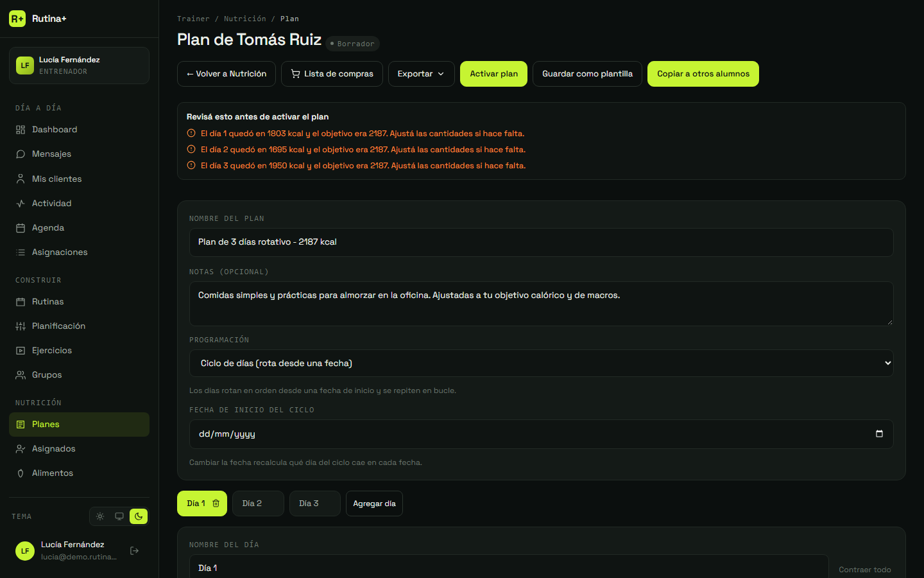Click Copiar a otros alumnos
This screenshot has width=924, height=578.
click(703, 74)
